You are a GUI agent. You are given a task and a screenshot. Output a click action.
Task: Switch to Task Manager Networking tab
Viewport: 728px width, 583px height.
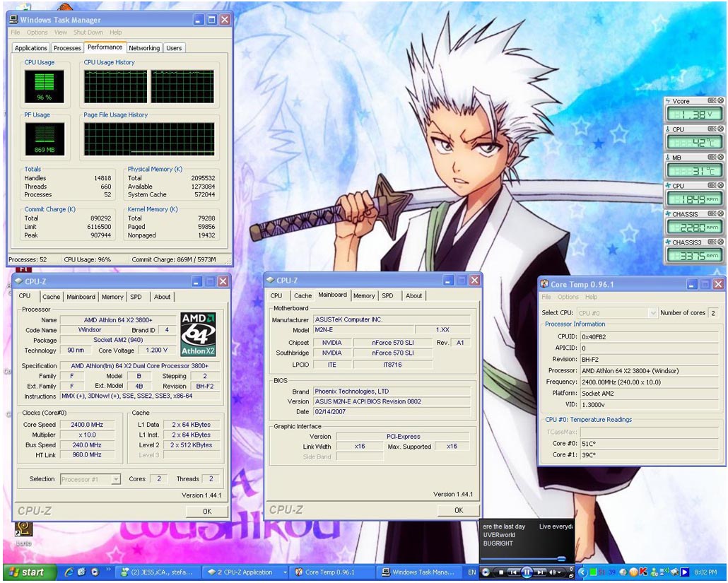144,48
